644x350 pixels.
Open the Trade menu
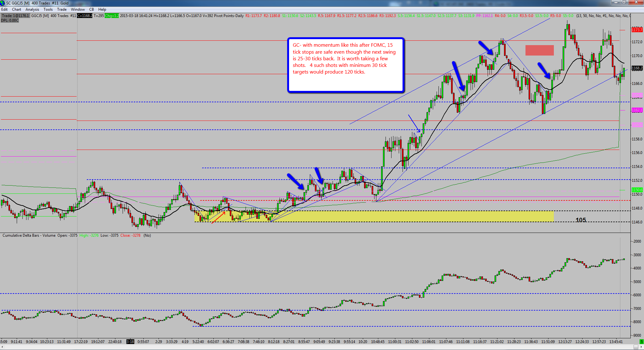pyautogui.click(x=62, y=9)
